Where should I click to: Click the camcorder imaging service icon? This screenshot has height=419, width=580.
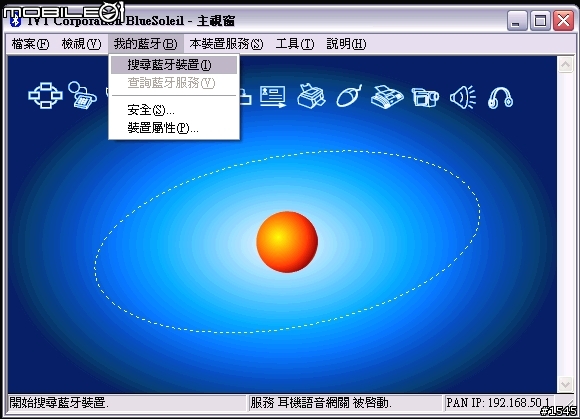[x=425, y=97]
